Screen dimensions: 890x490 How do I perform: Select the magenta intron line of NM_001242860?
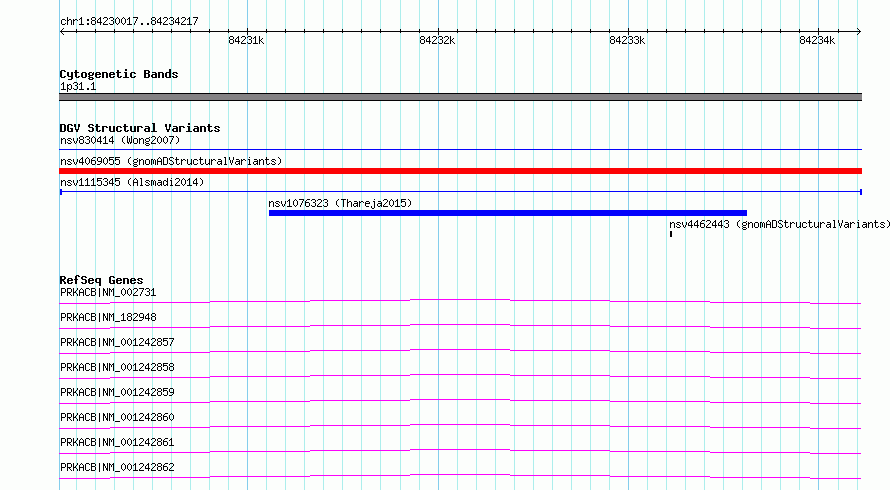click(x=460, y=426)
